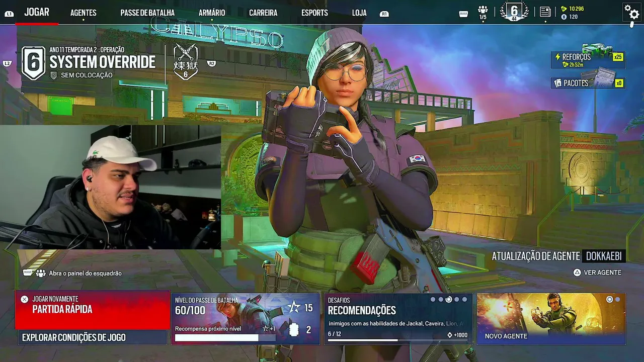Click the 10296 renown balance
The image size is (644, 362).
tap(577, 9)
